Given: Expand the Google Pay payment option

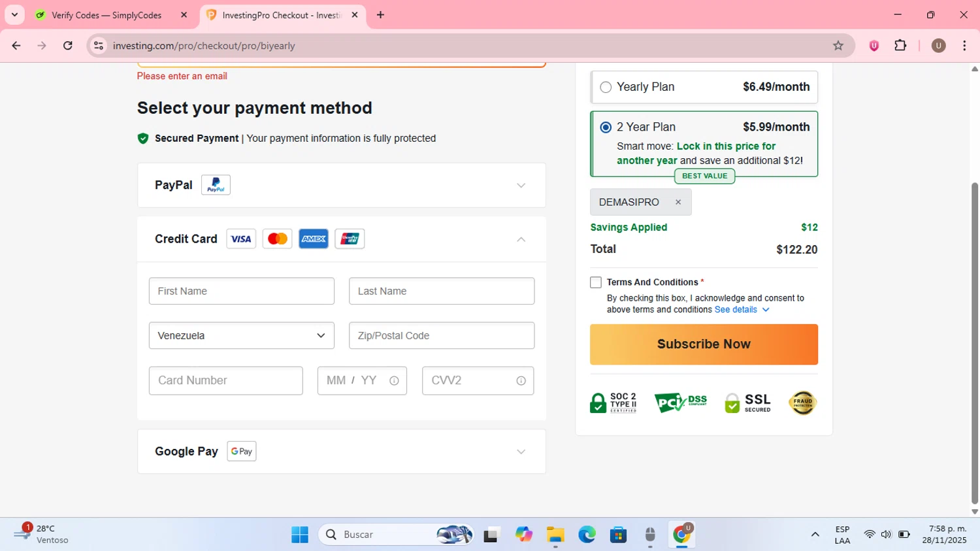Looking at the screenshot, I should [x=521, y=452].
